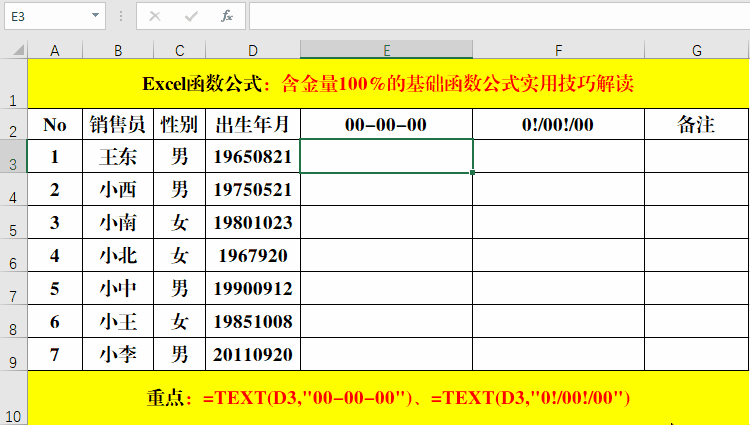Click the '00-00-00' header cell
Screen dimensions: 750x425
coord(386,124)
